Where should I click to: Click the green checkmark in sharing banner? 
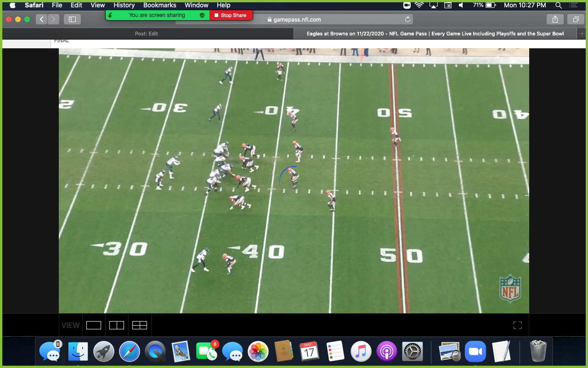coord(201,15)
